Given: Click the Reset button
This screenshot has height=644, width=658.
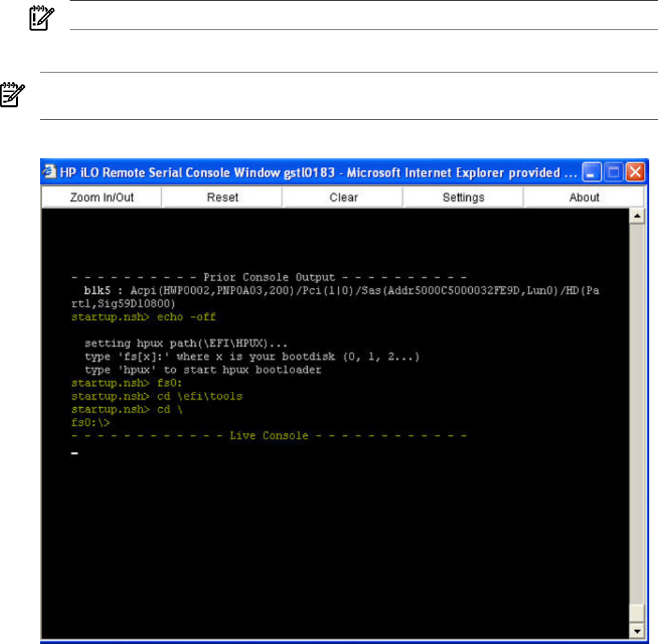Looking at the screenshot, I should pos(223,197).
